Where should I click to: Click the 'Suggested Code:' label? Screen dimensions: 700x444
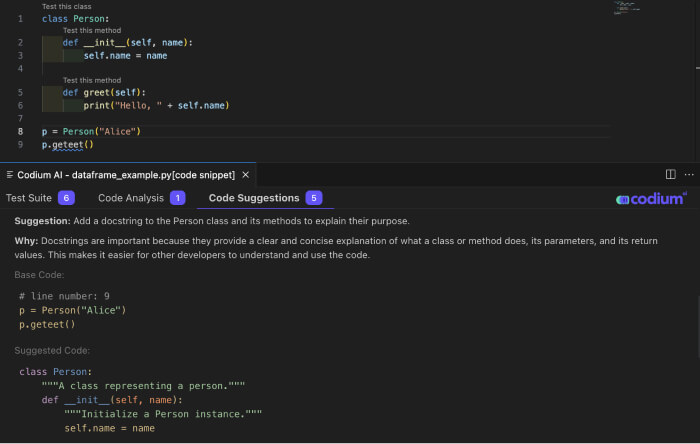coord(52,351)
